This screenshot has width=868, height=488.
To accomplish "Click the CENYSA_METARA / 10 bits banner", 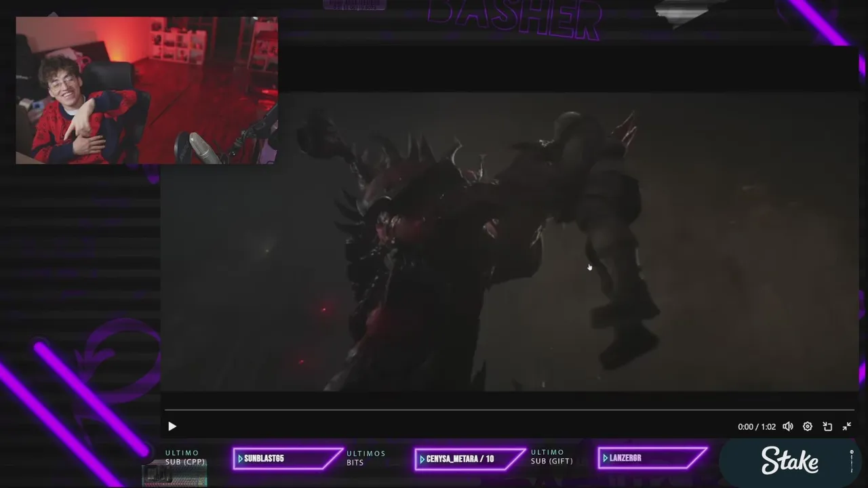I will click(470, 459).
